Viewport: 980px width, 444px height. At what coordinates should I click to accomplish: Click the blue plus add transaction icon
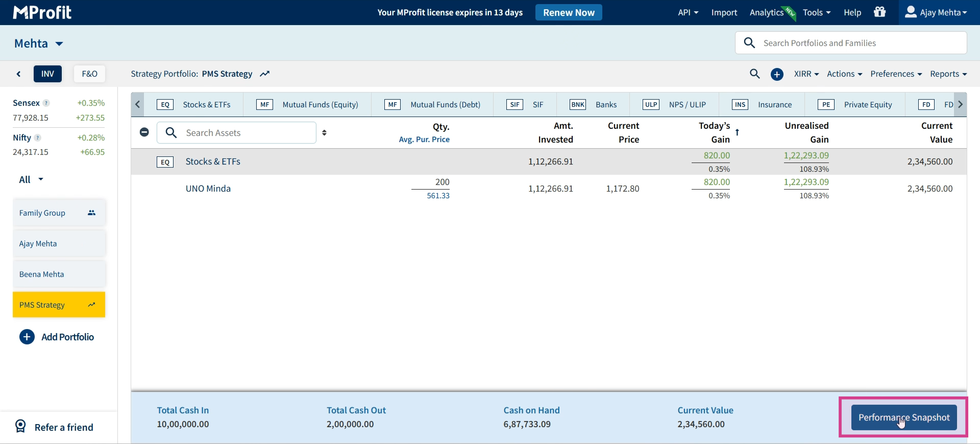coord(777,74)
